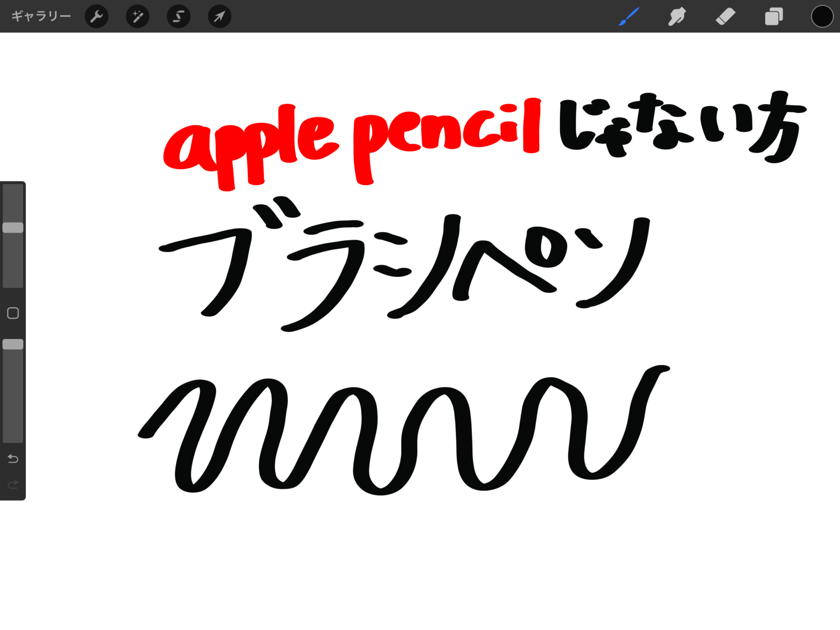This screenshot has width=840, height=630.
Task: Open the black color picker circle
Action: click(x=822, y=16)
